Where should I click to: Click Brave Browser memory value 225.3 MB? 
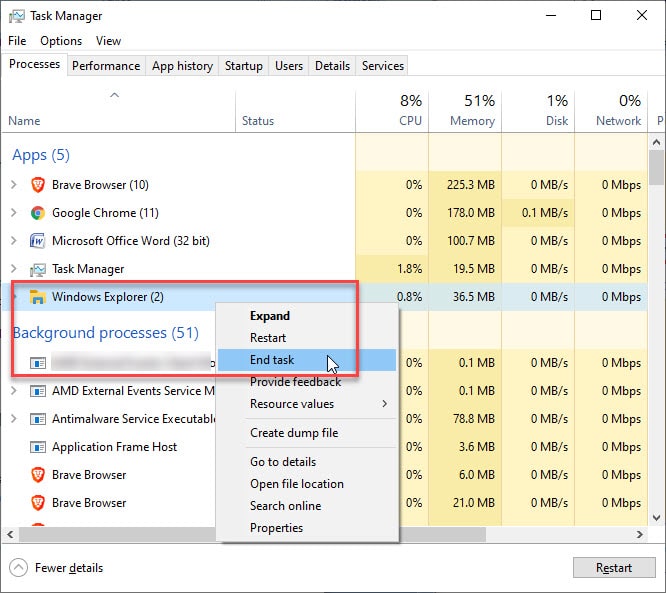[x=471, y=185]
